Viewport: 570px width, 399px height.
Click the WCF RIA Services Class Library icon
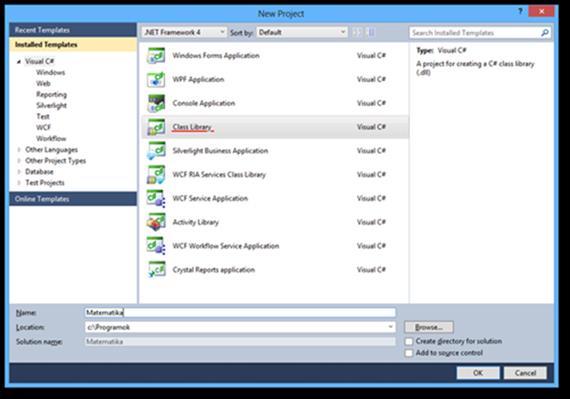click(156, 175)
